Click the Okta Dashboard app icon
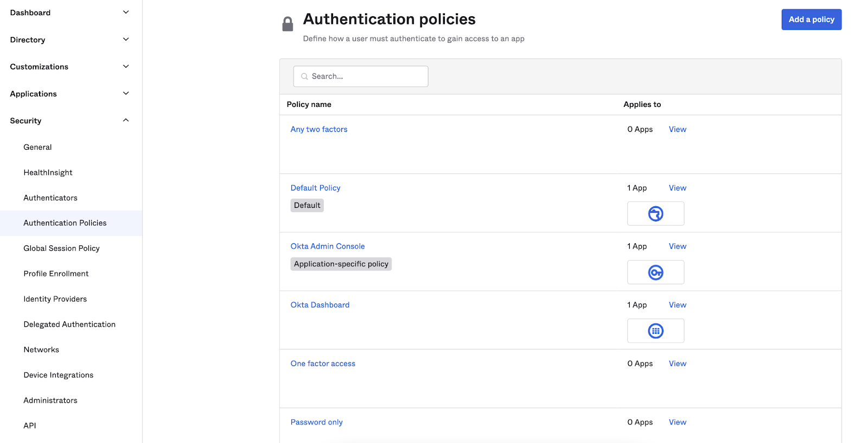Image resolution: width=868 pixels, height=443 pixels. tap(655, 331)
